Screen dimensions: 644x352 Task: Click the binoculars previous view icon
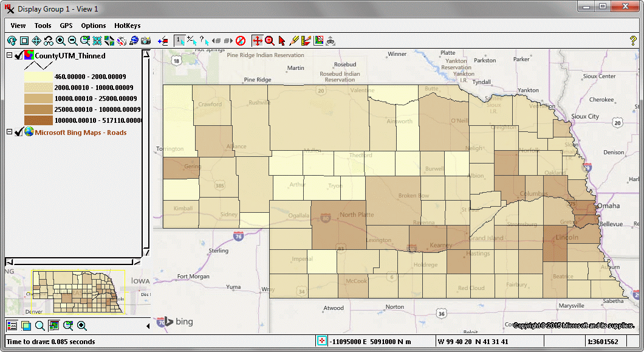pos(49,41)
